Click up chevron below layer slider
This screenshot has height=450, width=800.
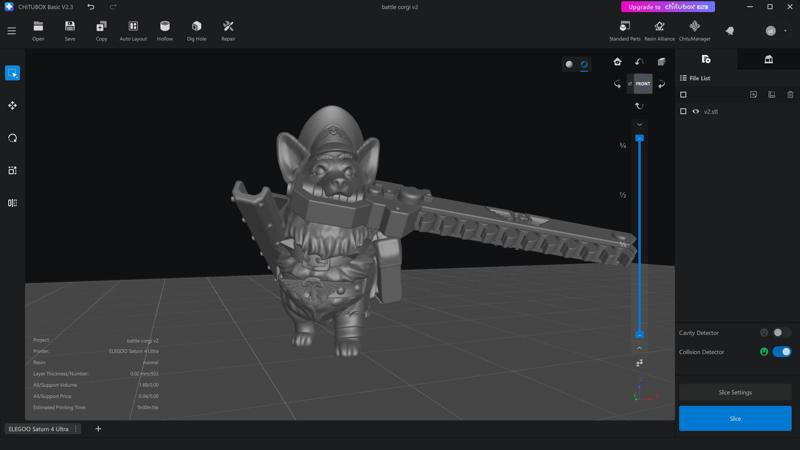click(x=639, y=348)
